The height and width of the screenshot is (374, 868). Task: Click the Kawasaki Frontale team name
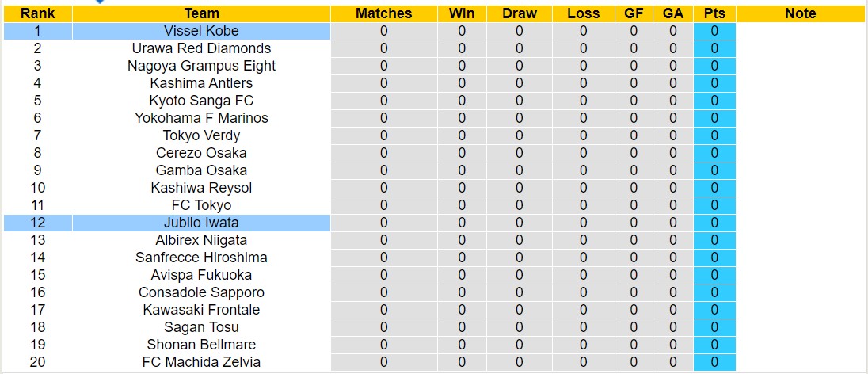[201, 310]
